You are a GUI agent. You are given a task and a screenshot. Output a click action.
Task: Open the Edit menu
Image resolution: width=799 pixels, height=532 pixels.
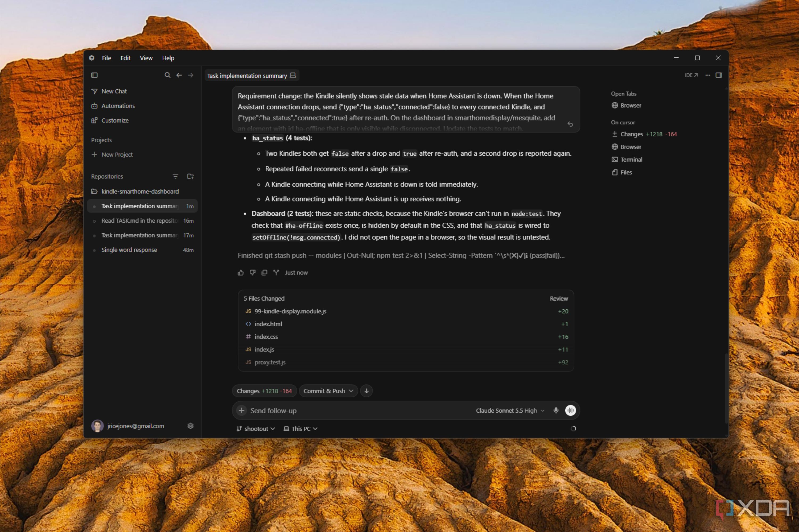click(x=125, y=58)
